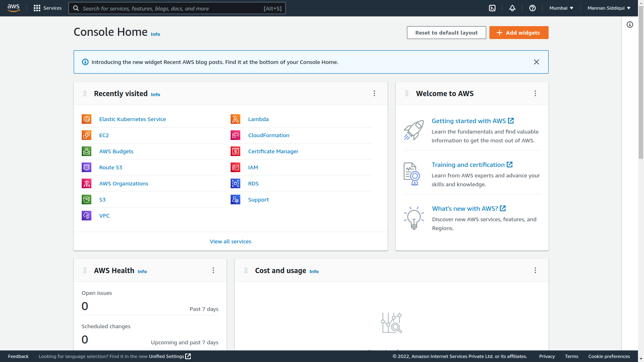Open Getting started with AWS link

point(473,121)
